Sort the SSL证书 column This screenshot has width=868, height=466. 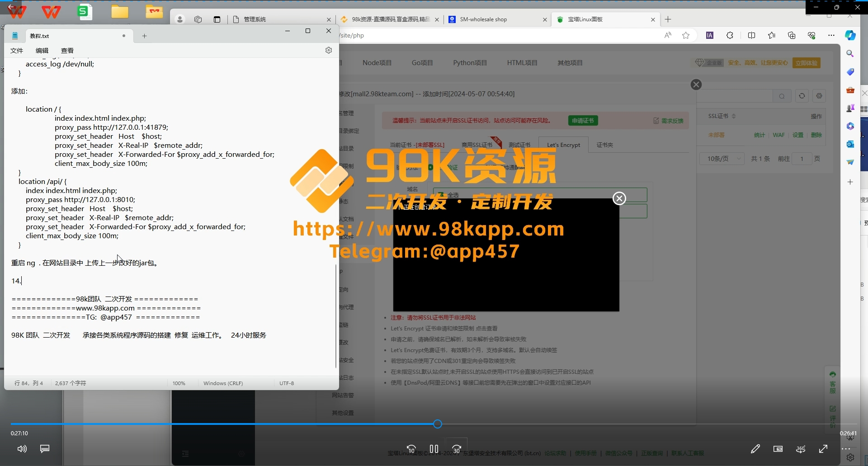(734, 116)
